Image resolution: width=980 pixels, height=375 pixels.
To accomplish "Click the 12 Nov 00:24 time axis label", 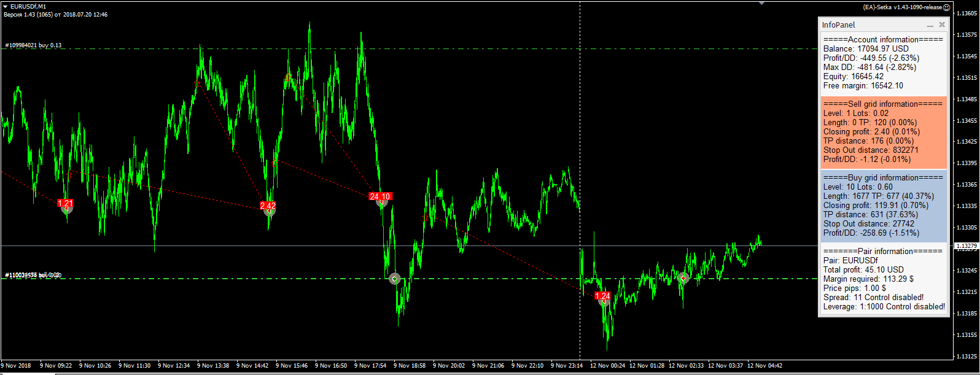I will pos(607,366).
